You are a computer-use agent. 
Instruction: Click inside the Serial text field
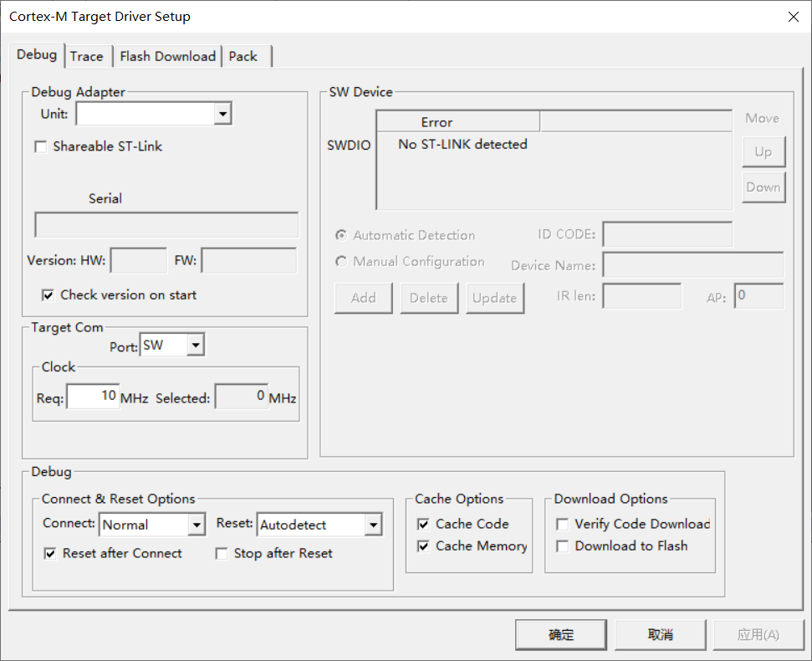coord(166,224)
